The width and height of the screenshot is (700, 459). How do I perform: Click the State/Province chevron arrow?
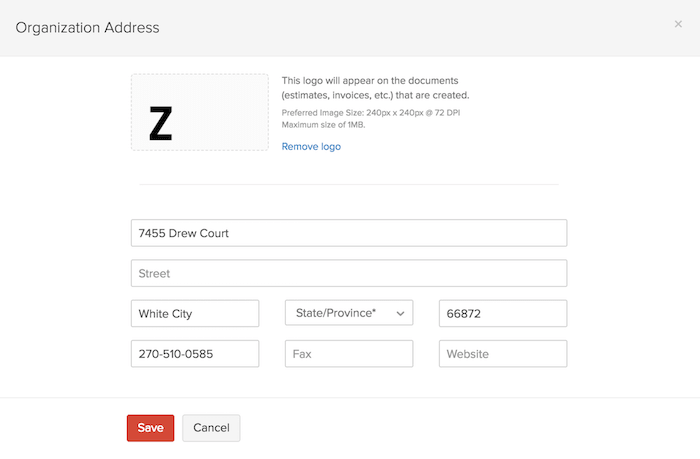click(x=401, y=313)
